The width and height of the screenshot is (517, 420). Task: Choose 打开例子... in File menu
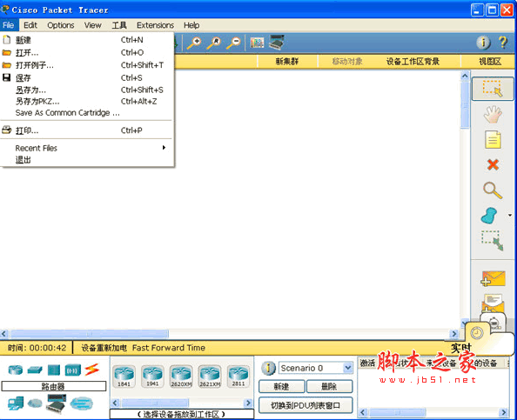(86, 65)
